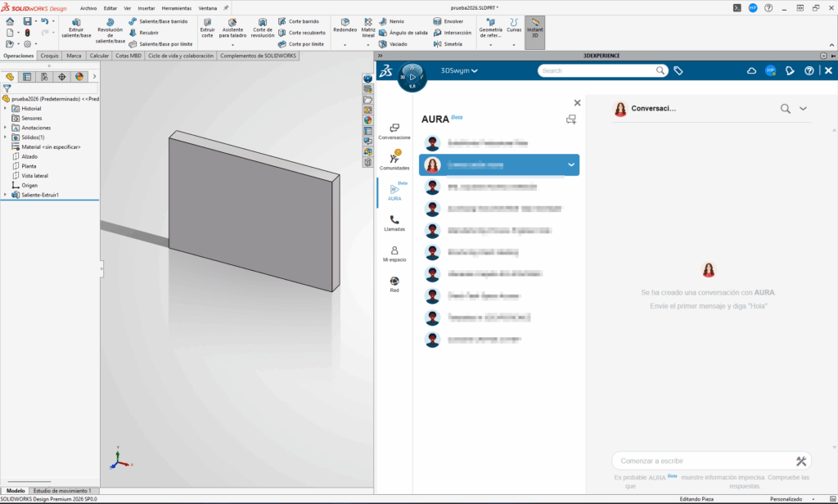Click the Comenzar a escribir message field
The image size is (838, 504).
point(704,461)
